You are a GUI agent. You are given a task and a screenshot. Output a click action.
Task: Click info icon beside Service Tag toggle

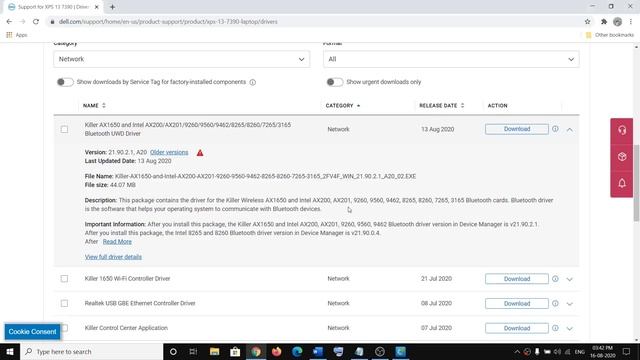253,82
